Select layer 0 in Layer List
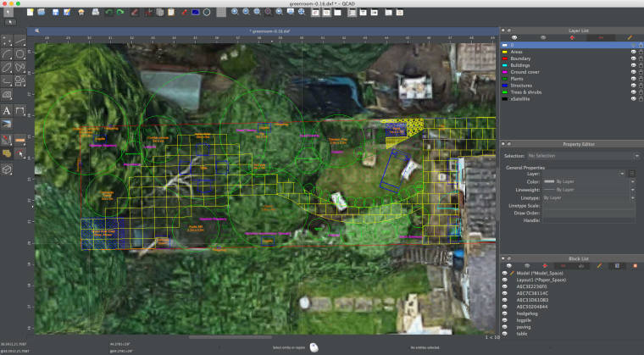644x355 pixels. tap(572, 45)
